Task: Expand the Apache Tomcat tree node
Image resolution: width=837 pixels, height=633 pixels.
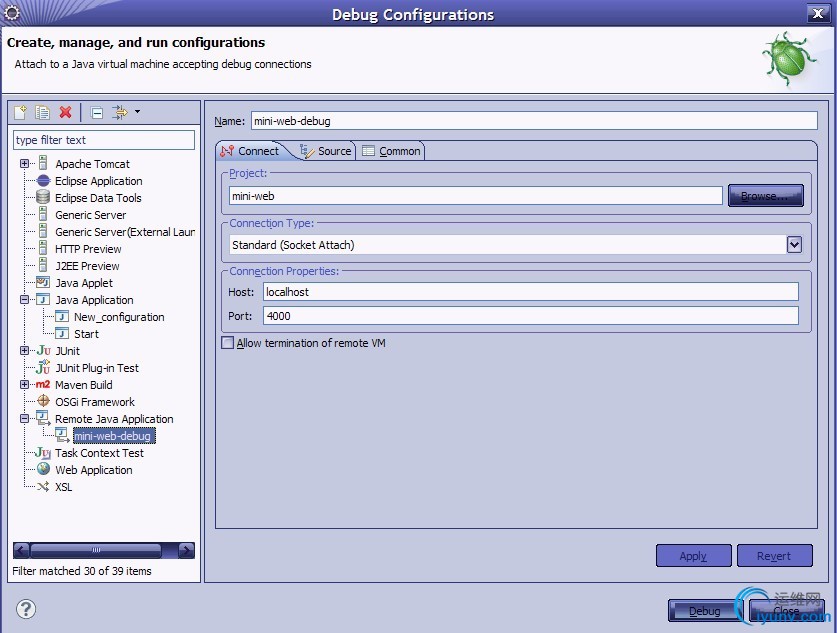Action: click(25, 164)
